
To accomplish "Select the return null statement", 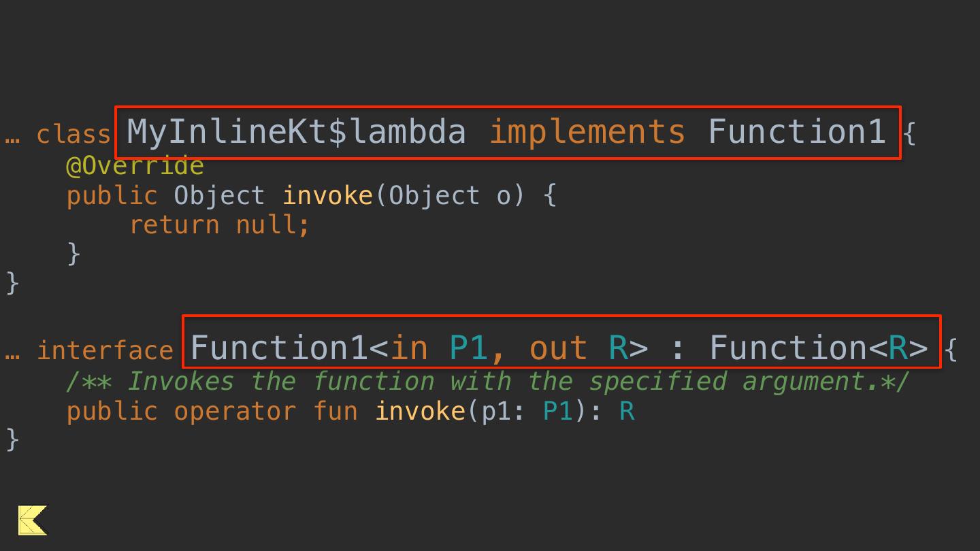I will [x=219, y=225].
